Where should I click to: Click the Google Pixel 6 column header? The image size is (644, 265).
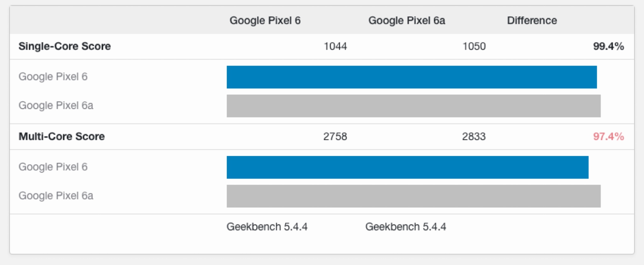[265, 20]
